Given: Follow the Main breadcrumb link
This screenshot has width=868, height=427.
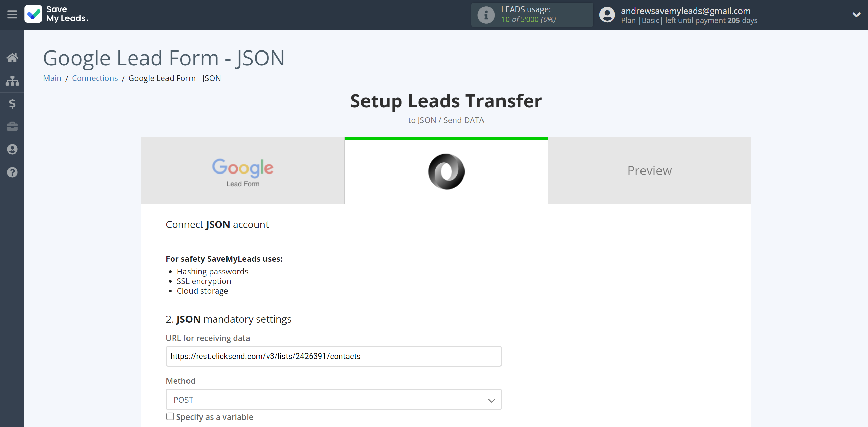Looking at the screenshot, I should click(x=52, y=78).
